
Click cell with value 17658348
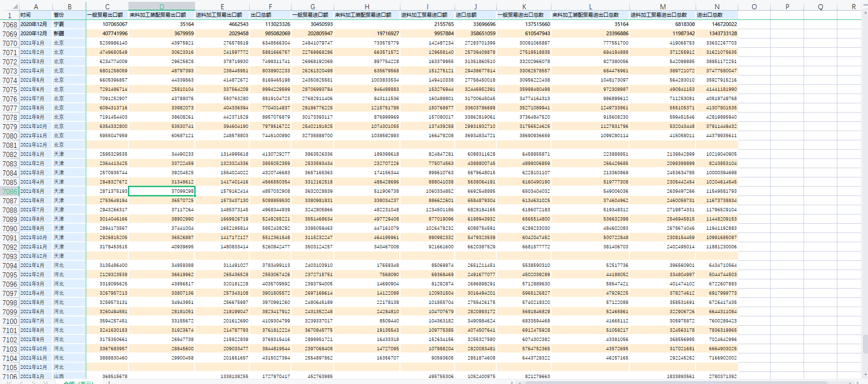[367, 265]
